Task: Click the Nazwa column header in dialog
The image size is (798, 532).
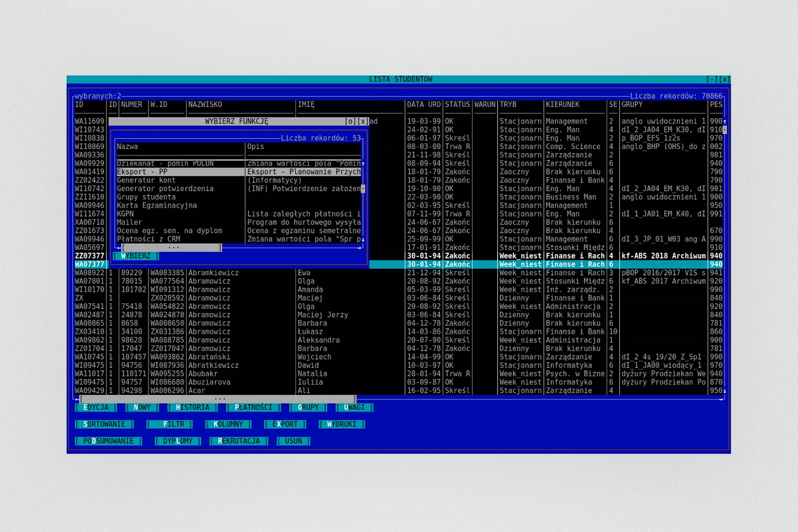Action: pyautogui.click(x=127, y=146)
